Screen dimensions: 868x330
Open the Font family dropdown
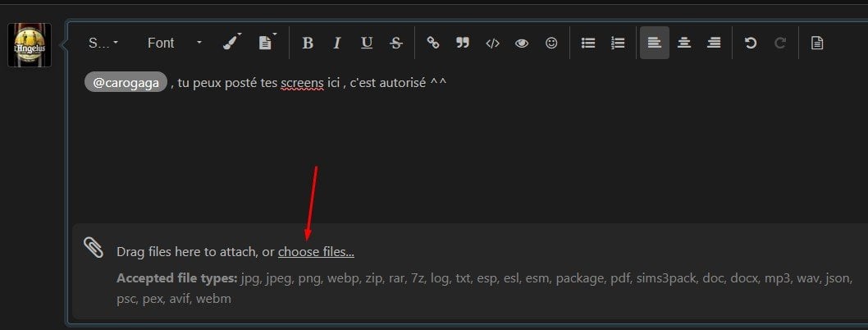[175, 43]
